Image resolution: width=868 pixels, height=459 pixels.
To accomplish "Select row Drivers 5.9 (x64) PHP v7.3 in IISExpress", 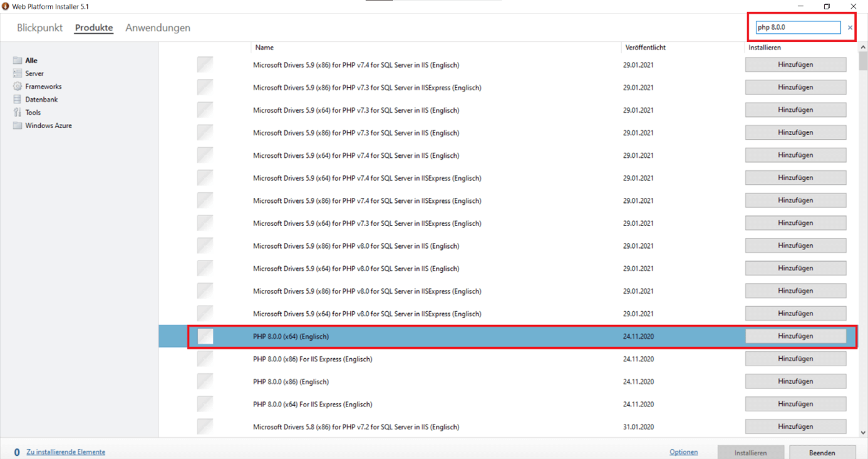I will pyautogui.click(x=507, y=223).
